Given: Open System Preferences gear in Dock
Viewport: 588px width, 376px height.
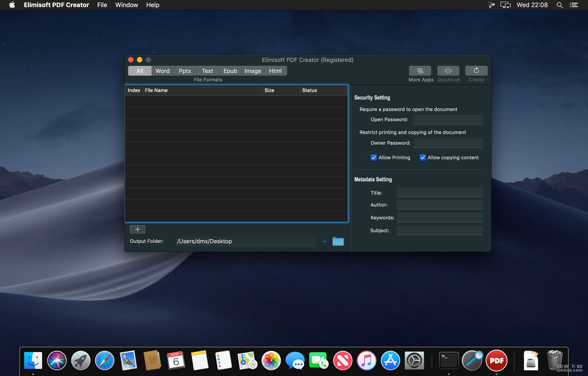Looking at the screenshot, I should tap(414, 360).
